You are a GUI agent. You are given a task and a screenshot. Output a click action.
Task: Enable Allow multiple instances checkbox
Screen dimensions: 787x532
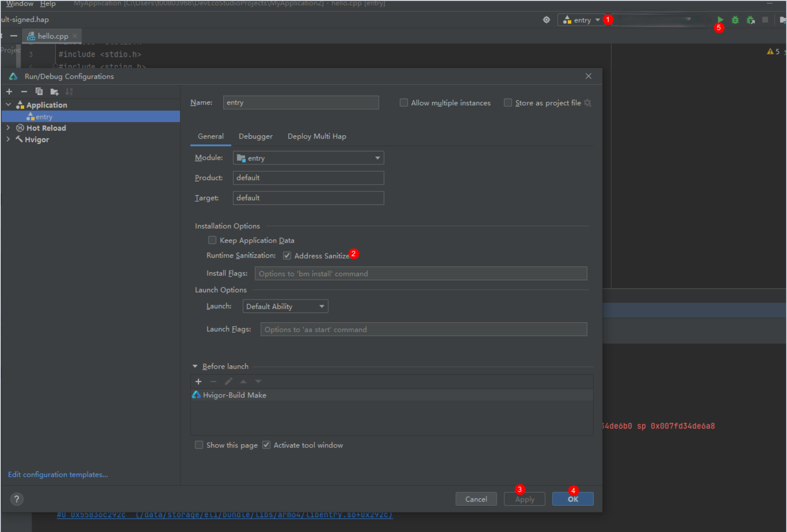404,103
